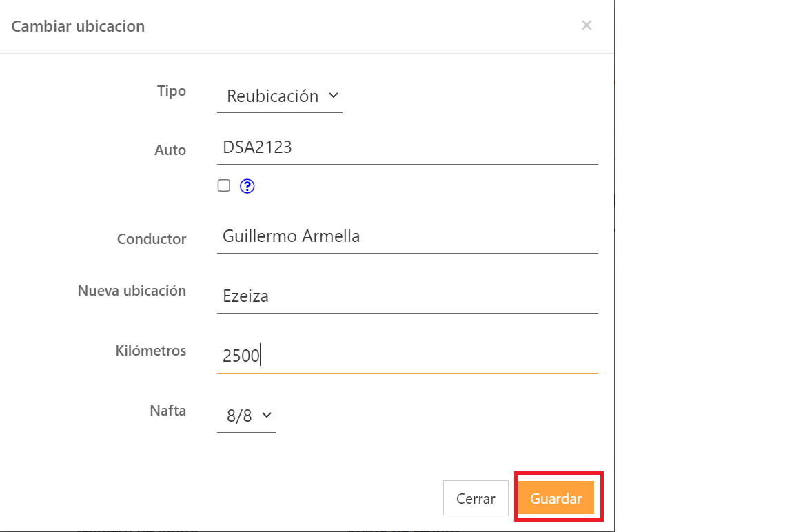Click the Kilómetros label
Screen dimensions: 794x532
[x=151, y=351]
